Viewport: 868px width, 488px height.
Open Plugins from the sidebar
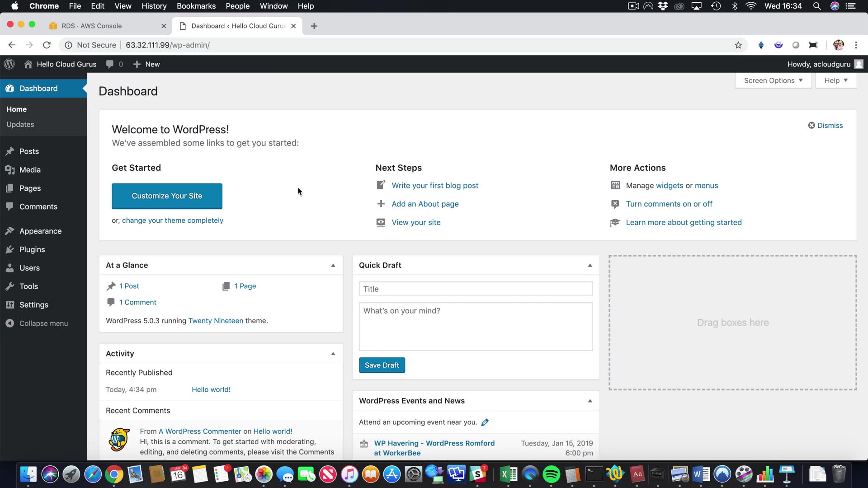point(32,249)
